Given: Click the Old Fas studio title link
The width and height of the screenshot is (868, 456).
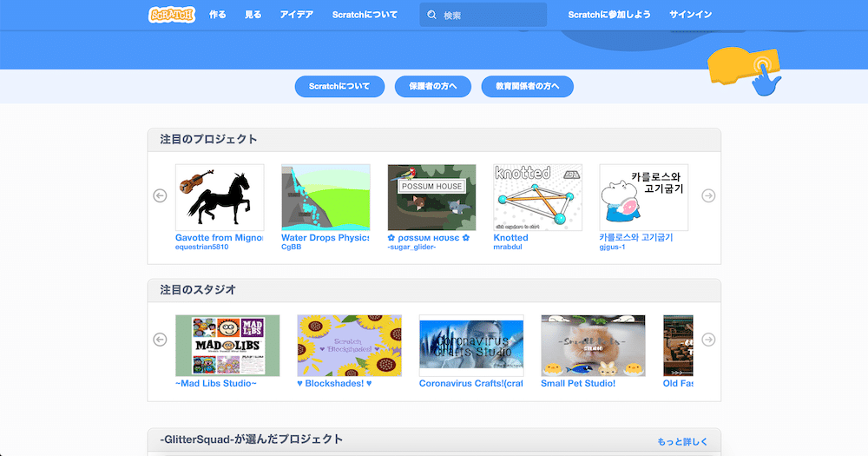Looking at the screenshot, I should [x=678, y=383].
